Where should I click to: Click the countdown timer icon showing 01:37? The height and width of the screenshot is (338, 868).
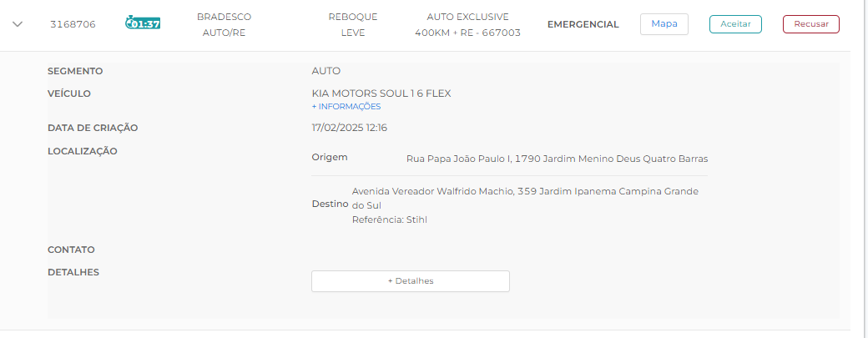click(x=143, y=23)
